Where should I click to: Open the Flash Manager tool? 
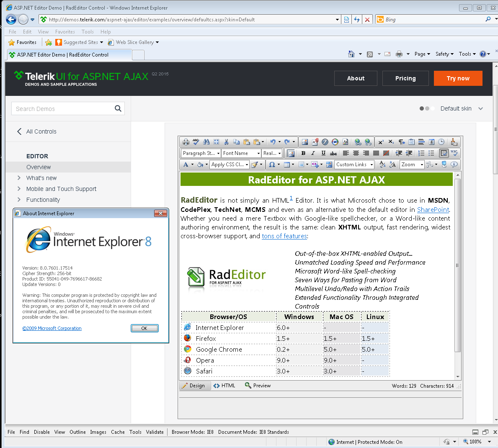(x=325, y=142)
